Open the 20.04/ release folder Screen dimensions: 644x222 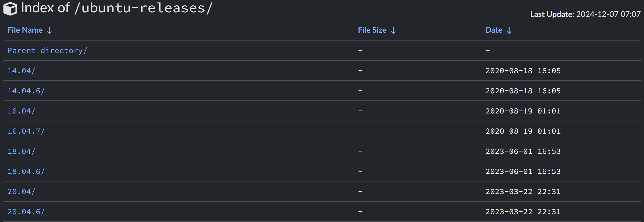[21, 192]
